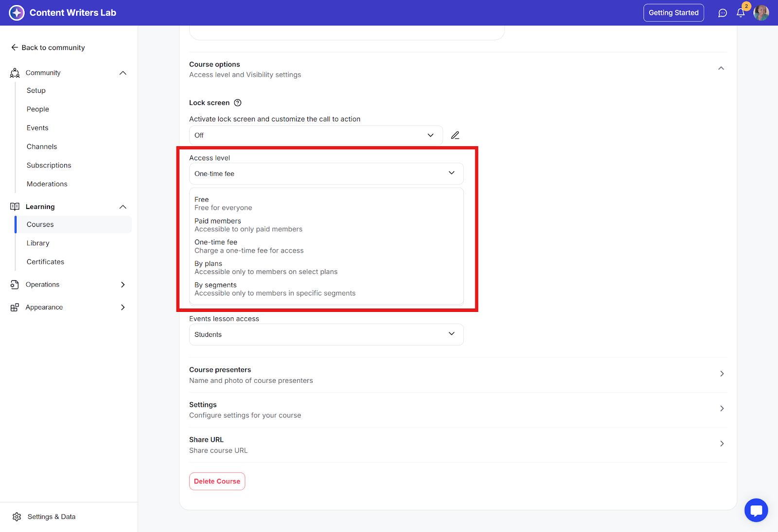Open Certificates in the sidebar

(46, 262)
